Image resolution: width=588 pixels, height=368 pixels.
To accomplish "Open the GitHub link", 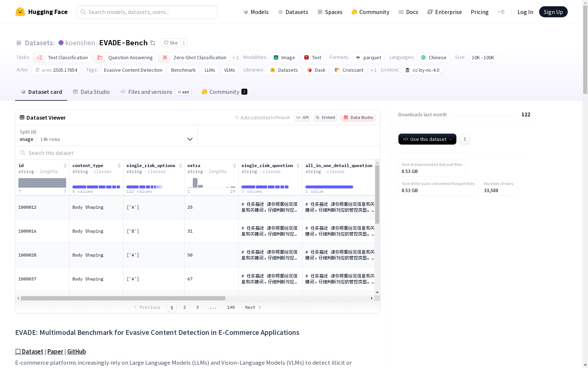I will pyautogui.click(x=76, y=351).
